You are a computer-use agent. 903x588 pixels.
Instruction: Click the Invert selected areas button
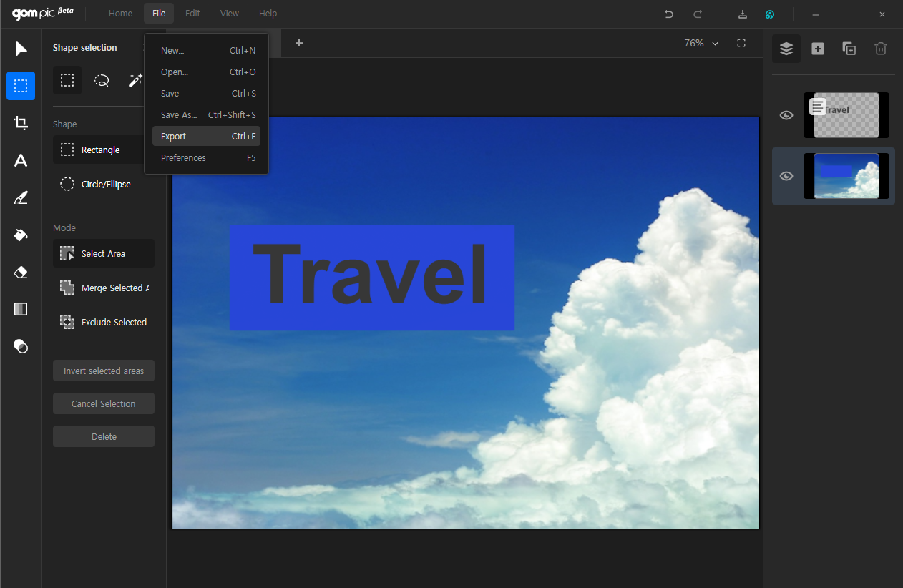click(104, 371)
